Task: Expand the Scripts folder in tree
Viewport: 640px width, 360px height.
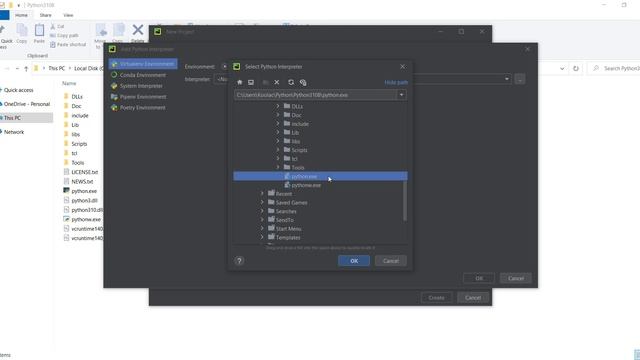Action: tap(278, 150)
